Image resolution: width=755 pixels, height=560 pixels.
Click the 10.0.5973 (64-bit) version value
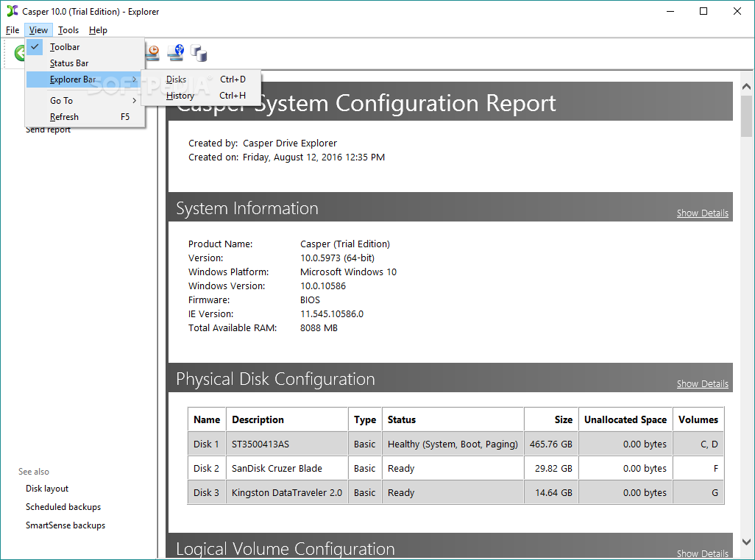(337, 258)
